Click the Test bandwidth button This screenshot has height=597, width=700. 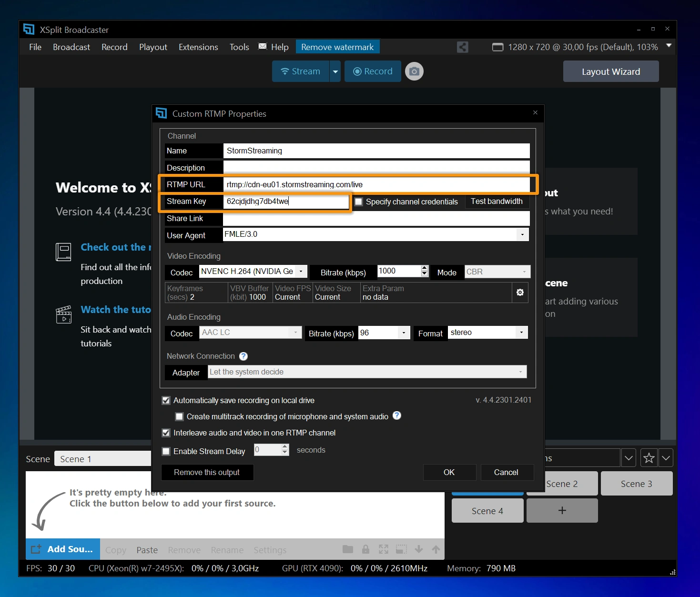click(x=497, y=202)
